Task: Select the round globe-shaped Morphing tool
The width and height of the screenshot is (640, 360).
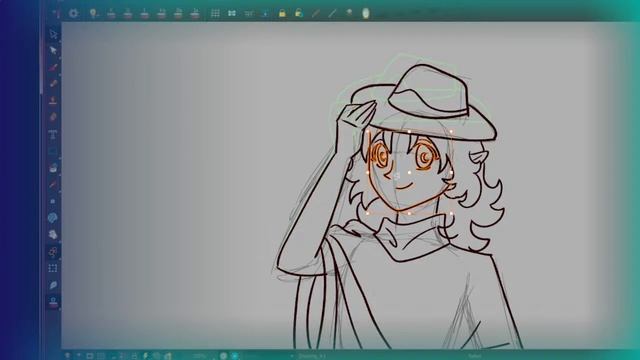Action: pyautogui.click(x=53, y=218)
